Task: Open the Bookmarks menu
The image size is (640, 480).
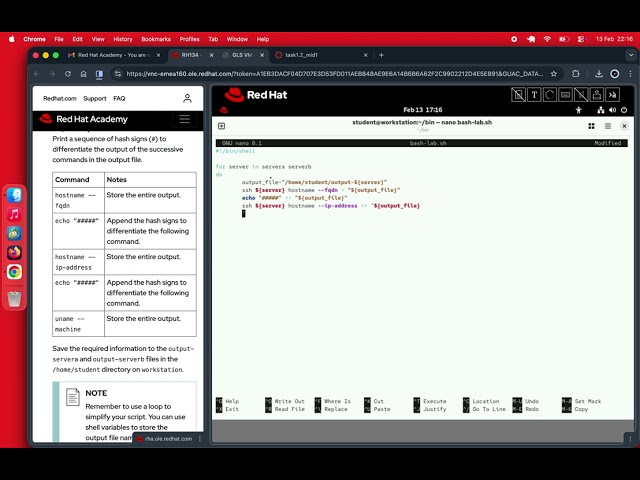Action: 156,39
